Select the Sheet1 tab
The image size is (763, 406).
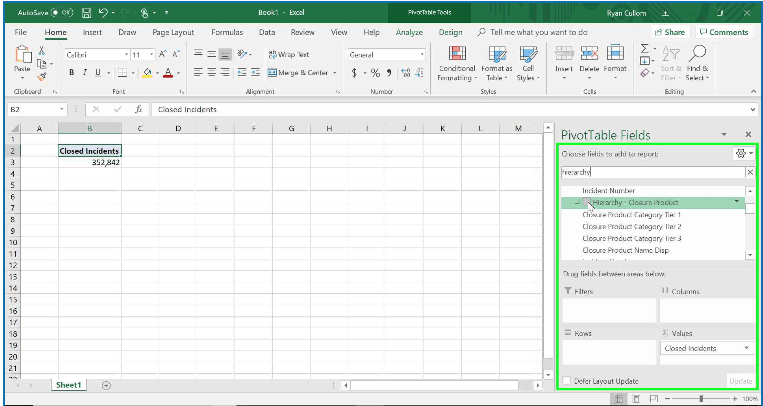coord(68,385)
